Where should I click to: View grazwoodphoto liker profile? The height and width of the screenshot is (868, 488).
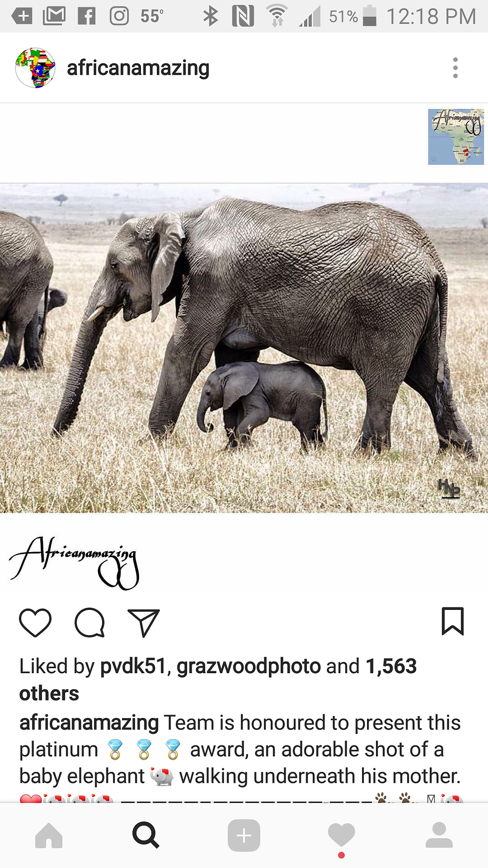coord(248,666)
